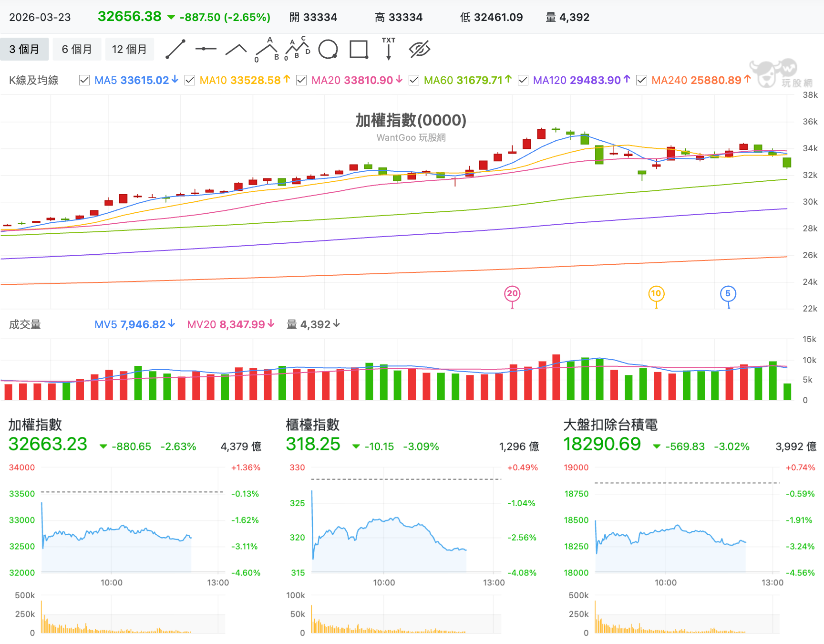Viewport: 824px width, 644px height.
Task: Pick the 0-A-B wave pattern tool
Action: tap(267, 50)
